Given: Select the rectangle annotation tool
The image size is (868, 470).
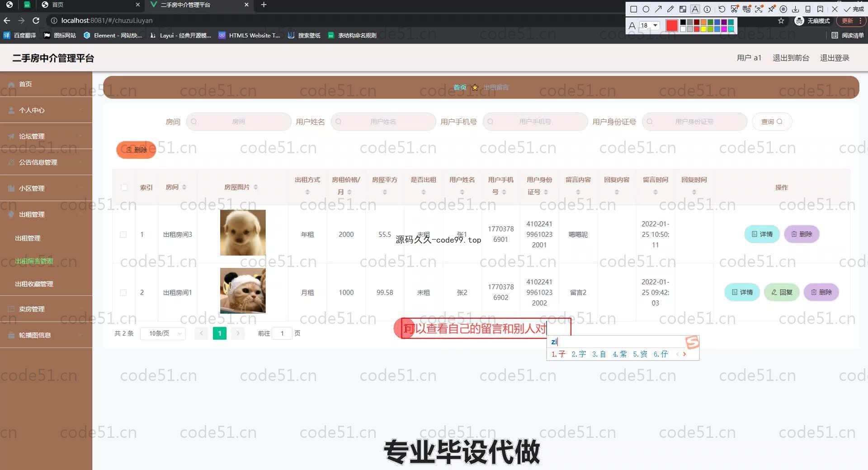Looking at the screenshot, I should point(634,9).
